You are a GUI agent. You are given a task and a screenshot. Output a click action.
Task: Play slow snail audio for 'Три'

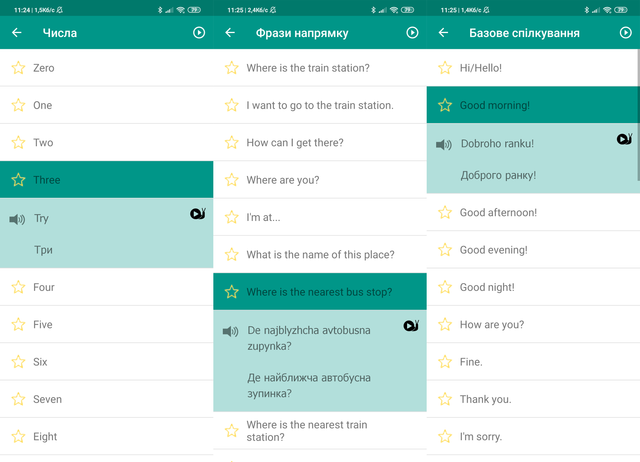(x=197, y=214)
